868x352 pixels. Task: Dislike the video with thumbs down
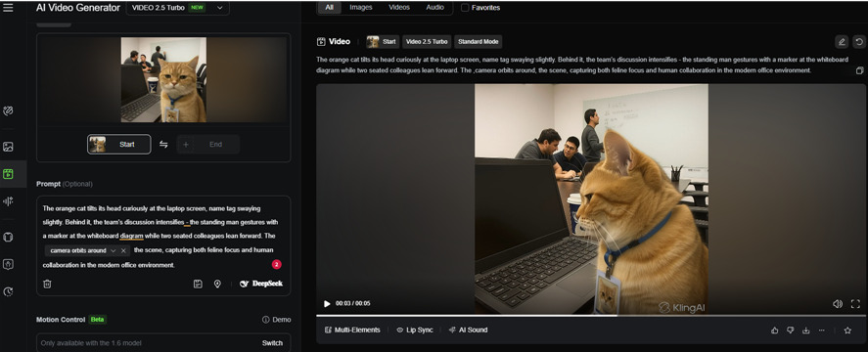click(x=790, y=330)
